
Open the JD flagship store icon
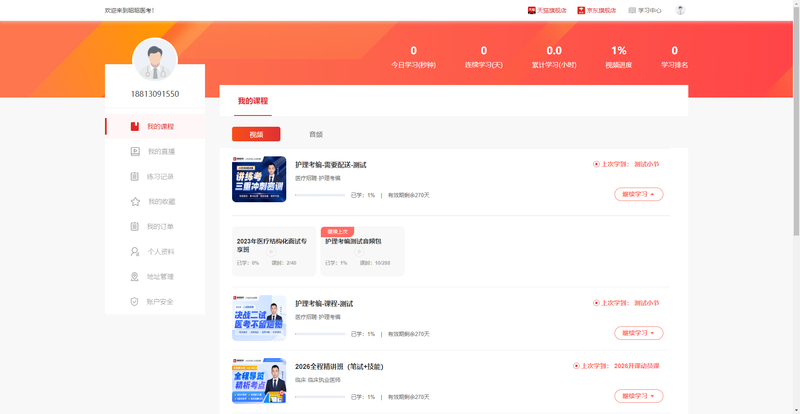(x=581, y=10)
